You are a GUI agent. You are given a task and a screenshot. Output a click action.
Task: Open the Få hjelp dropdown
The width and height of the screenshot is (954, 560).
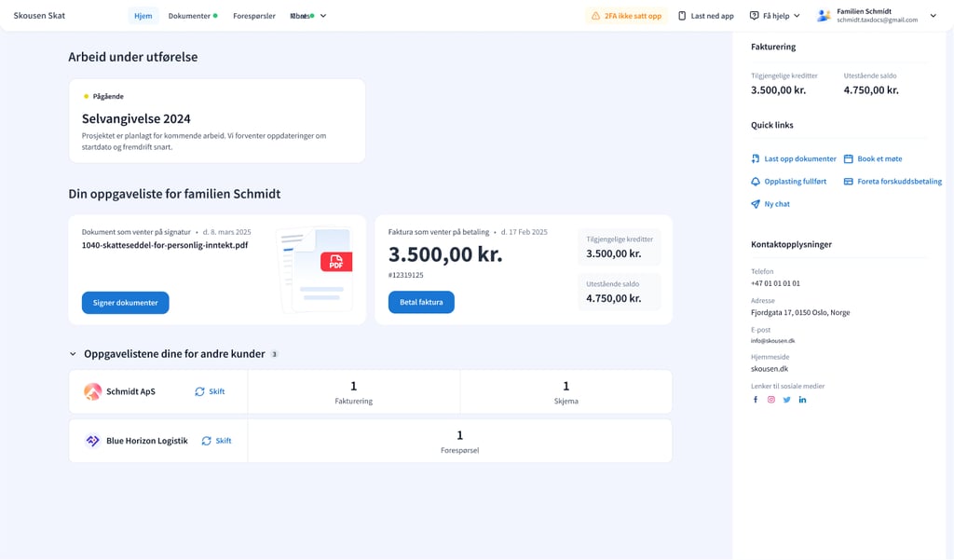pyautogui.click(x=775, y=16)
